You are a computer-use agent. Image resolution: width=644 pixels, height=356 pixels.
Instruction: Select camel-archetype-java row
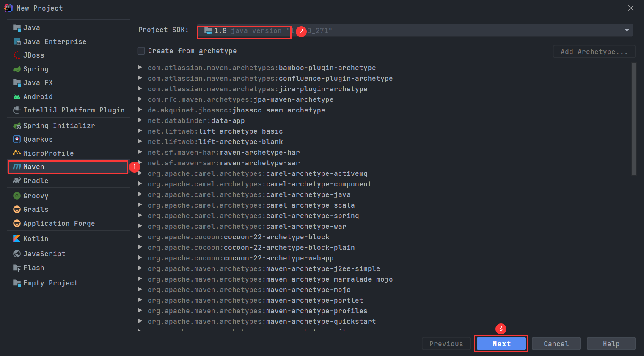pyautogui.click(x=384, y=195)
